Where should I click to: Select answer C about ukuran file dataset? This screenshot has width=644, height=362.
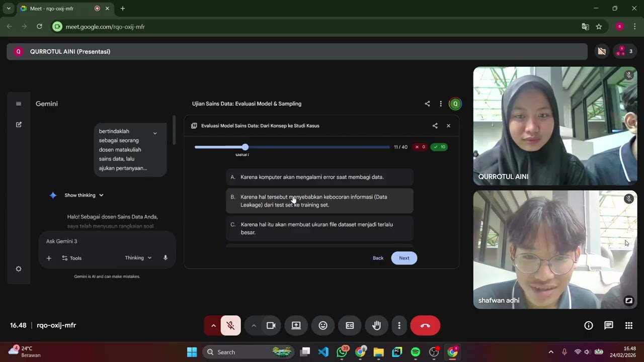point(320,228)
